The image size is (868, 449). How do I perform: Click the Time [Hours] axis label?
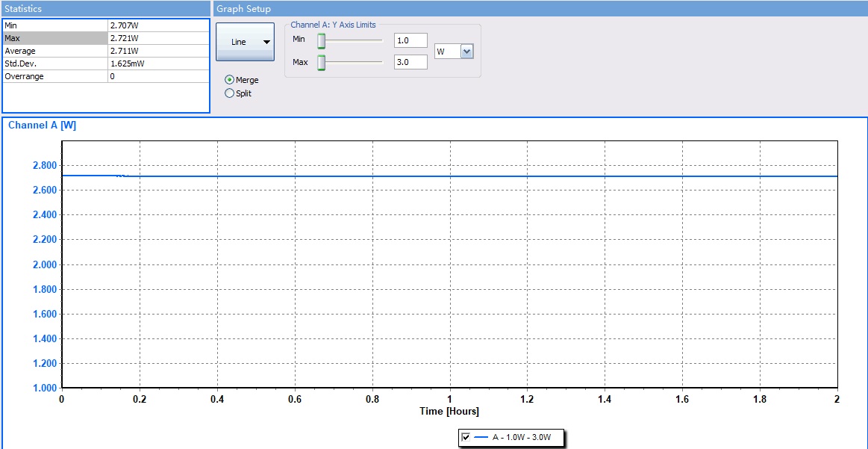click(x=449, y=412)
